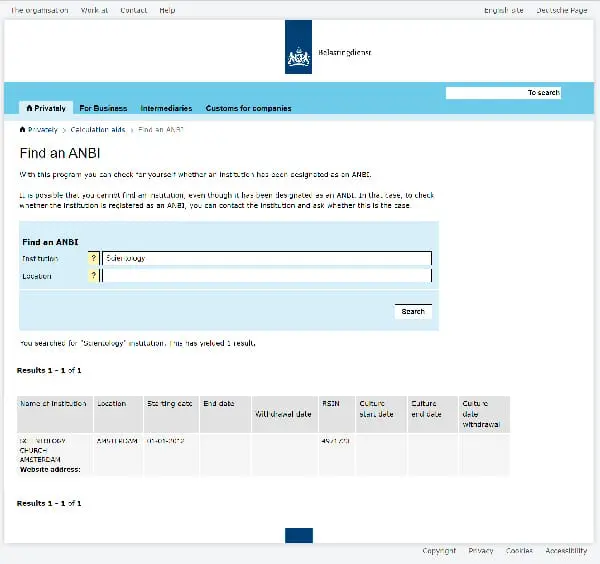The height and width of the screenshot is (564, 600).
Task: Click the home icon in the breadcrumb
Action: click(24, 130)
